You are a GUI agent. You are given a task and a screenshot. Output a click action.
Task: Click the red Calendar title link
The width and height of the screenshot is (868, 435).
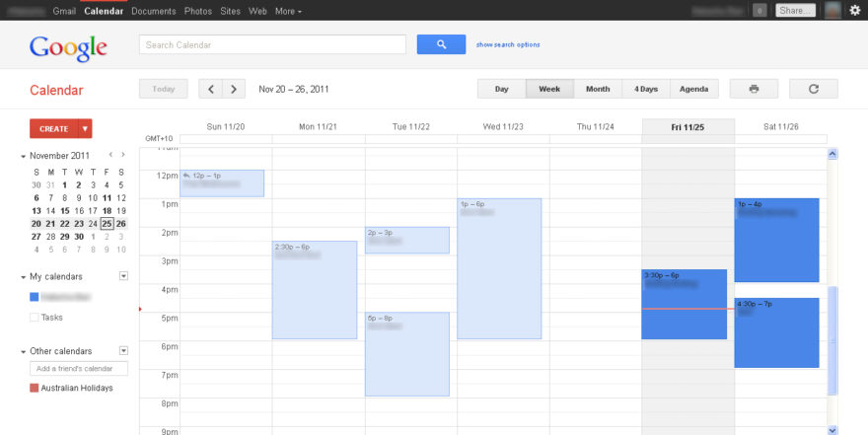click(56, 90)
